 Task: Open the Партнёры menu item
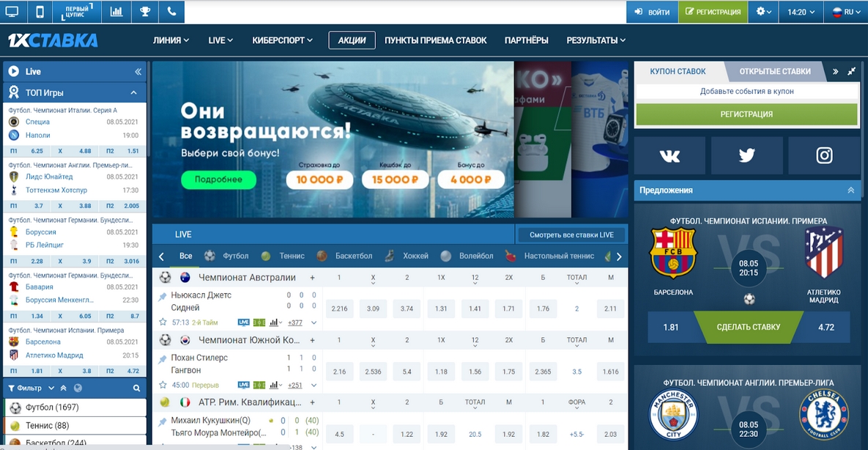point(527,40)
